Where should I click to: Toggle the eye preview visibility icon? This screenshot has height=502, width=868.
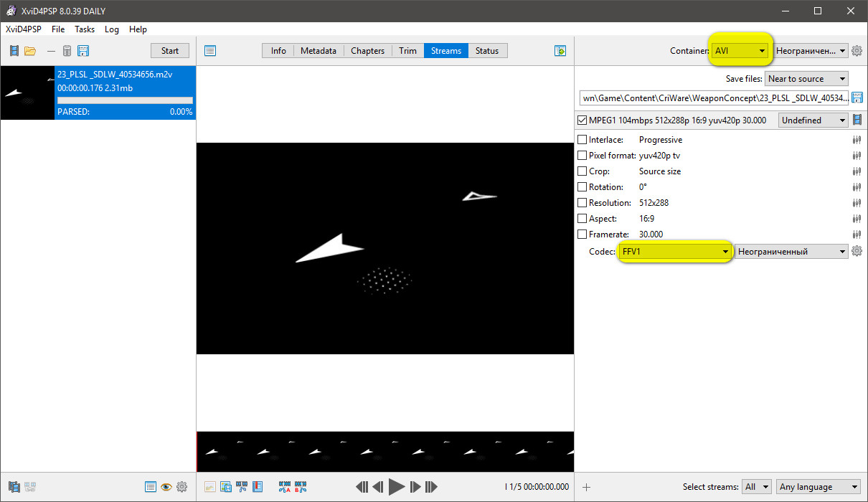(166, 487)
